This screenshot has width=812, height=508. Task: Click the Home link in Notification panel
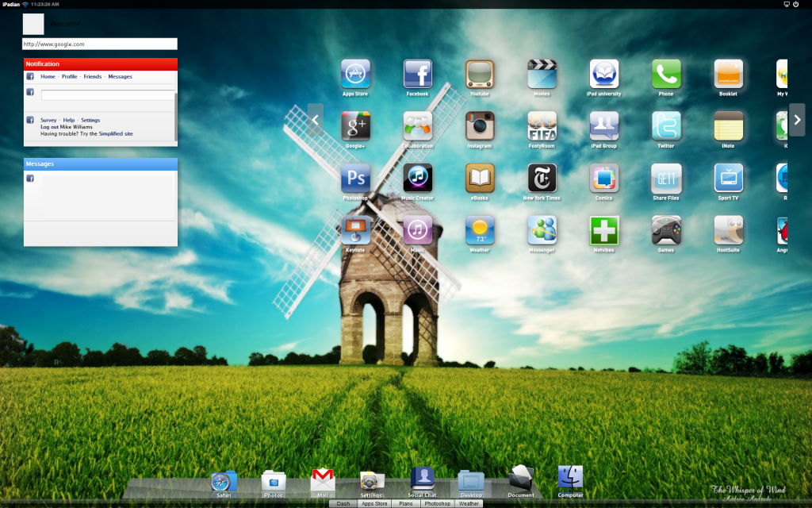coord(48,76)
